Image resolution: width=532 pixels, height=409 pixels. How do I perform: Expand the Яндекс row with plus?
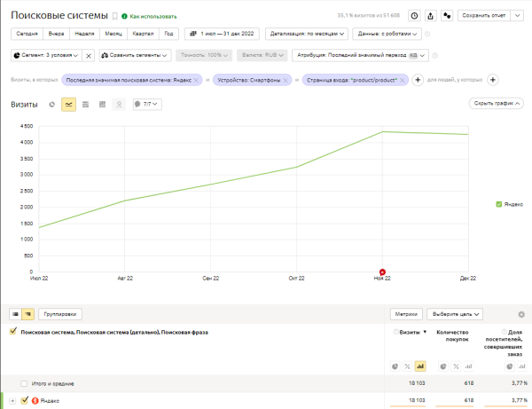coord(12,401)
